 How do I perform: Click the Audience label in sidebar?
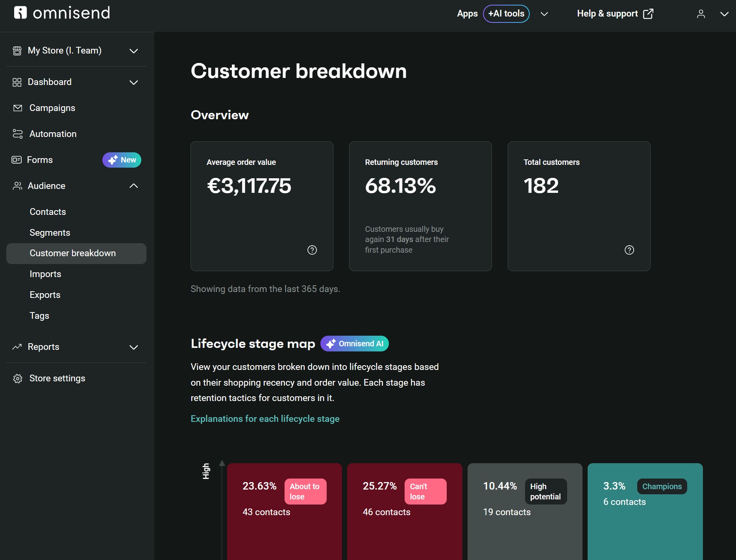click(x=46, y=186)
